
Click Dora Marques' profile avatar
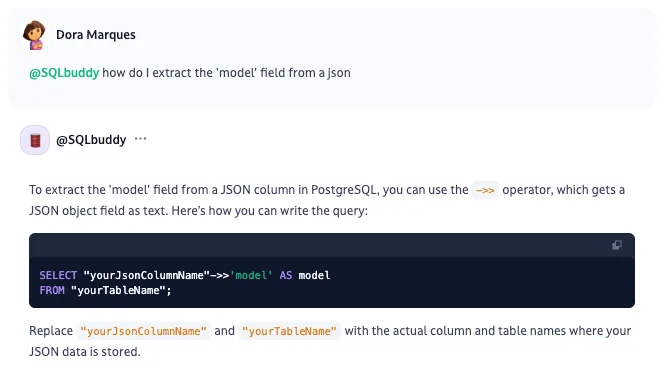34,35
